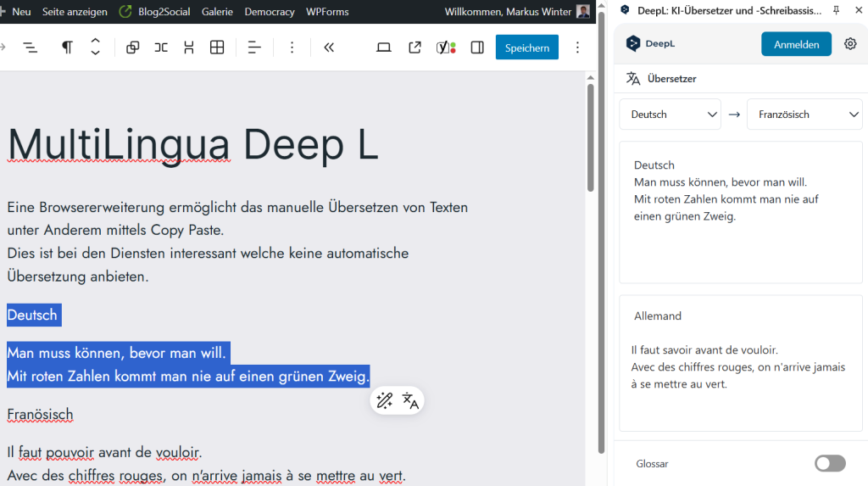868x486 pixels.
Task: Click the duplicate block icon
Action: click(132, 47)
